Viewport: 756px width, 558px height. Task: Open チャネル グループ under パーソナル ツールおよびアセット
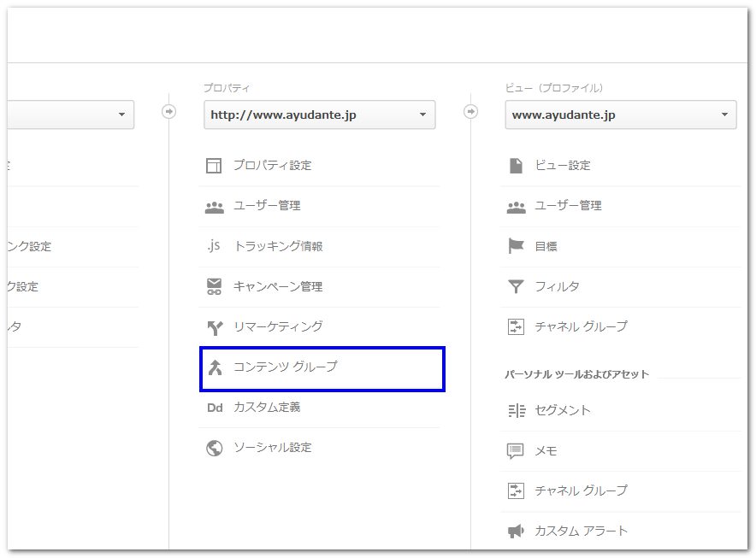pyautogui.click(x=581, y=490)
